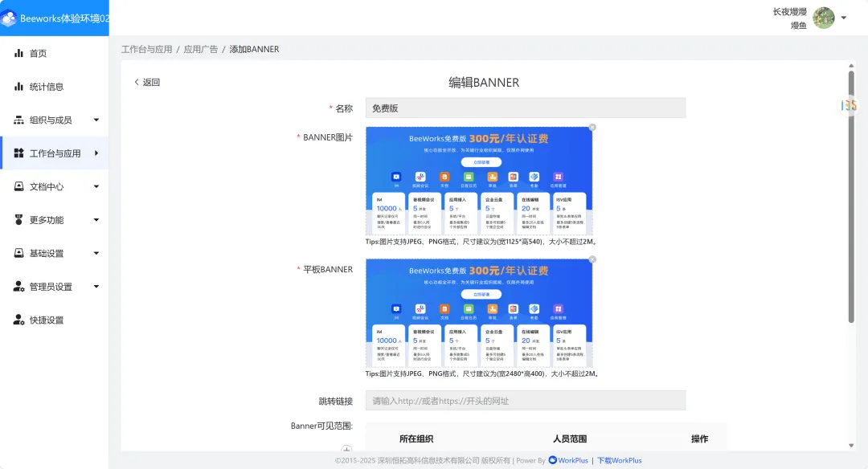Click the 工作台与应用 grid icon
The height and width of the screenshot is (469, 868).
[18, 153]
